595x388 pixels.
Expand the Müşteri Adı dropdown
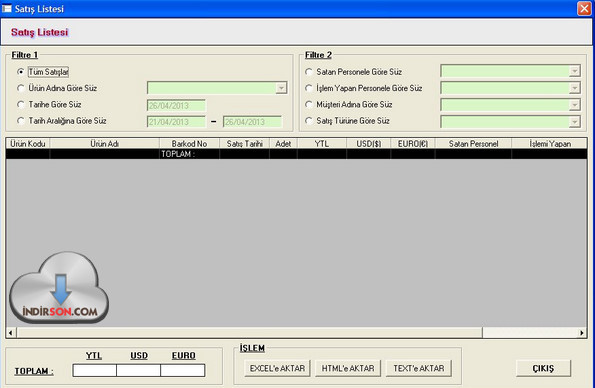click(x=575, y=105)
